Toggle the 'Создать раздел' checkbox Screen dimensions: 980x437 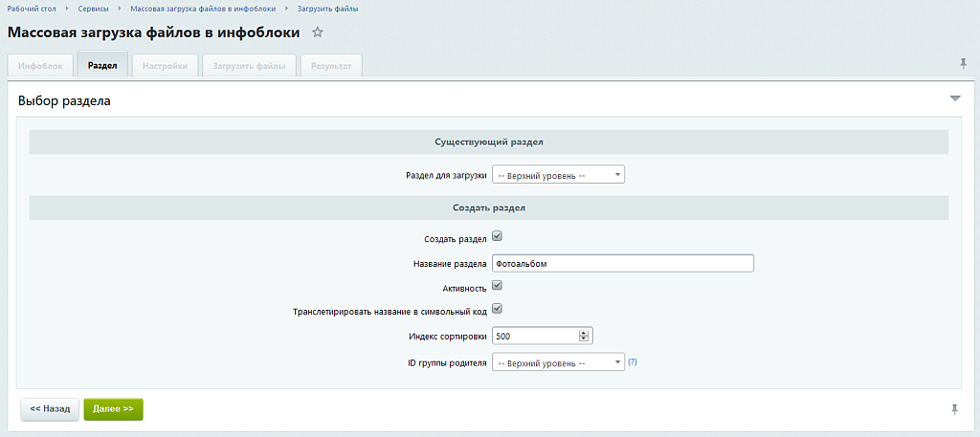[x=497, y=236]
